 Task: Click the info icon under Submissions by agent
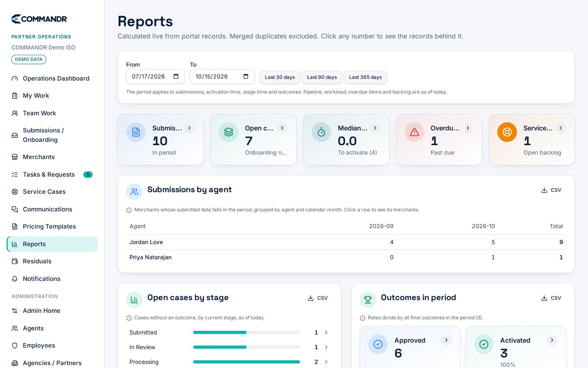[x=129, y=210]
